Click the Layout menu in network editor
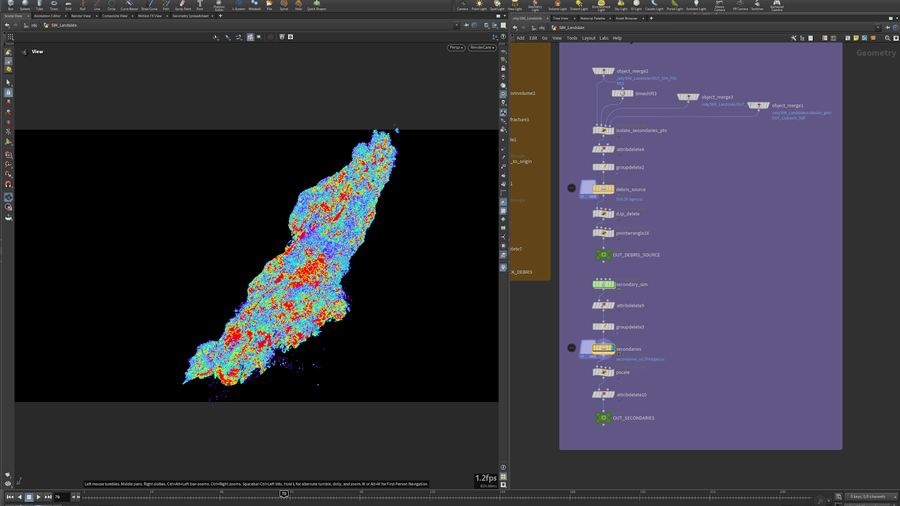 pos(588,38)
